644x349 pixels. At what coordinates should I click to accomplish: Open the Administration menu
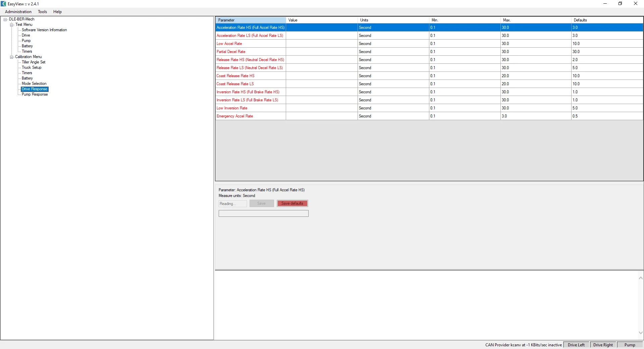(18, 12)
